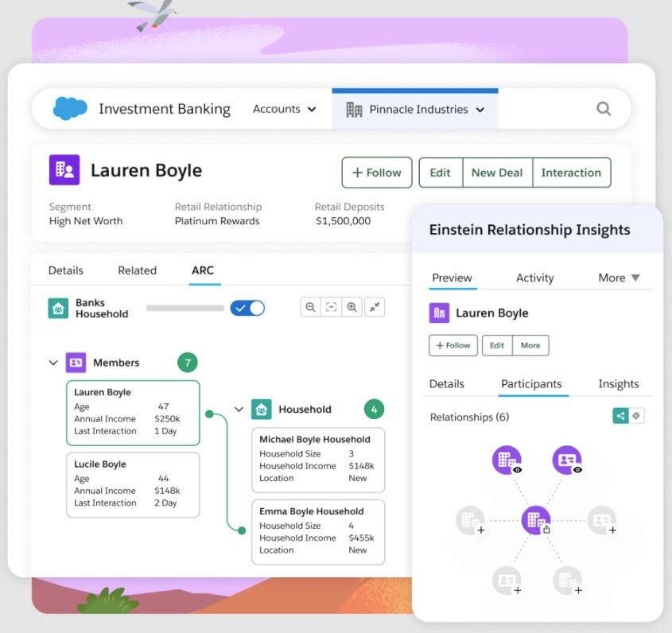The width and height of the screenshot is (672, 633).
Task: Select the ARC tab
Action: point(203,270)
